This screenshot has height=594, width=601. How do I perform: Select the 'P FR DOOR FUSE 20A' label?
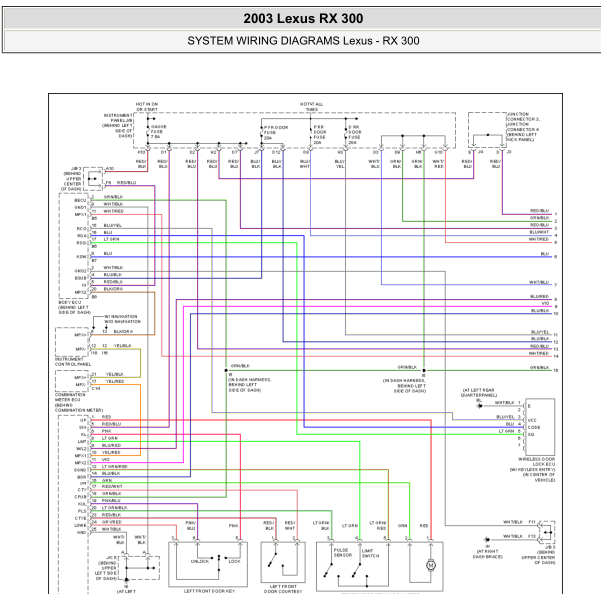[276, 133]
